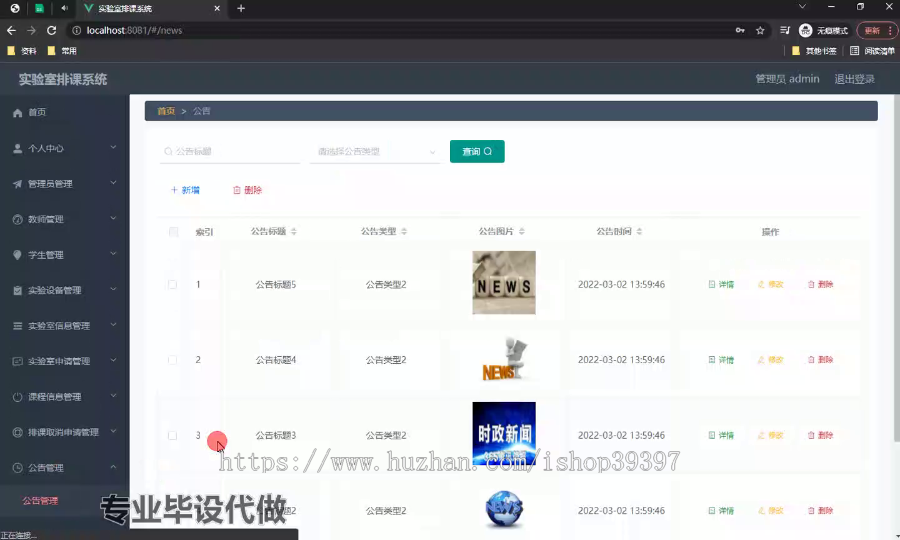900x540 pixels.
Task: Open the saved password key icon
Action: pos(740,30)
